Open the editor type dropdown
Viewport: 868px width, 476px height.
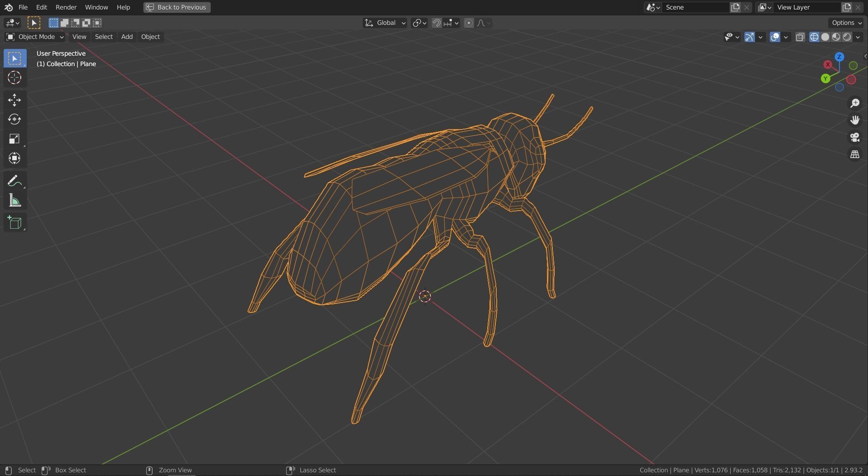pos(12,23)
